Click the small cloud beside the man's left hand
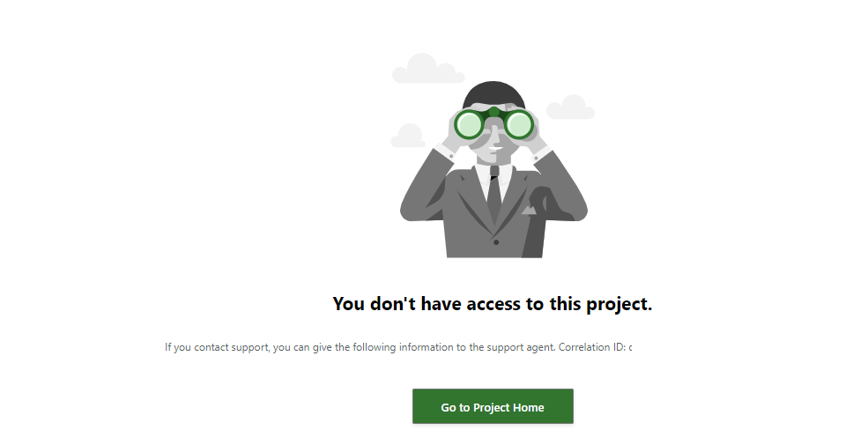The height and width of the screenshot is (445, 868). click(x=407, y=136)
